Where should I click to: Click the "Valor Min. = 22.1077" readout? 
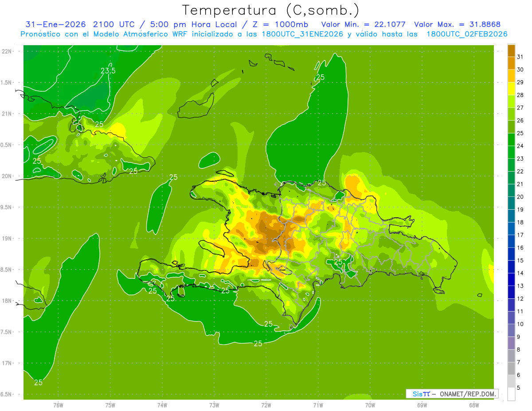coord(364,24)
